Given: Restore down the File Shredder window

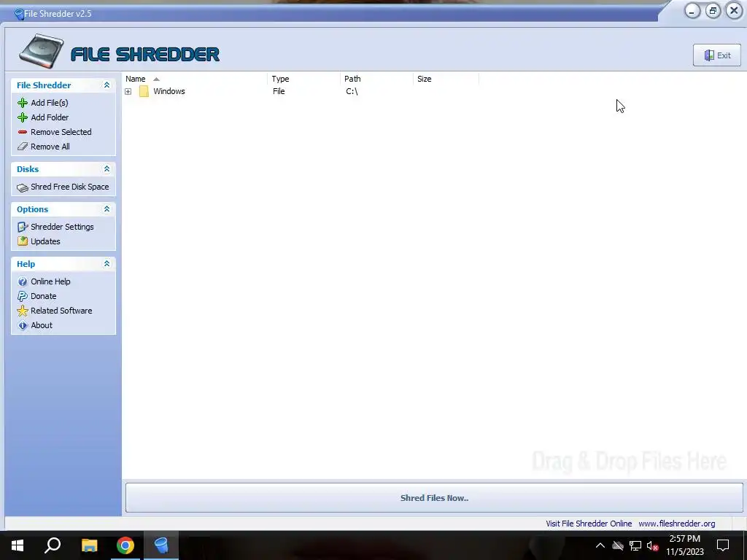Looking at the screenshot, I should (x=713, y=11).
